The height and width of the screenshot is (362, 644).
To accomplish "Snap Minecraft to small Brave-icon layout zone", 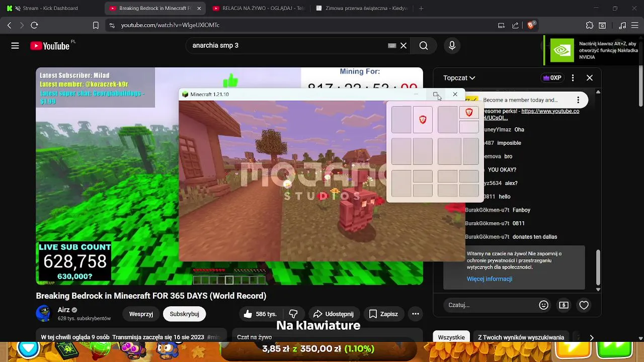I will (469, 113).
